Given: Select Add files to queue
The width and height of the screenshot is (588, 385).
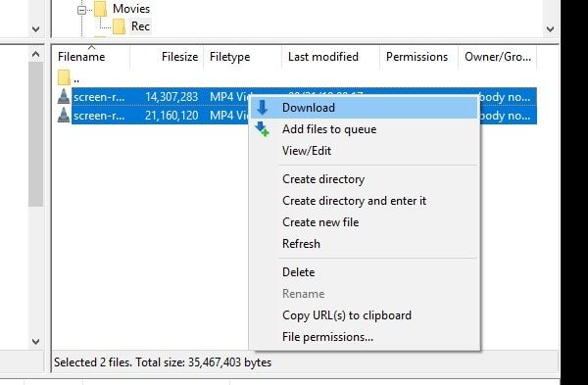Looking at the screenshot, I should point(365,129).
